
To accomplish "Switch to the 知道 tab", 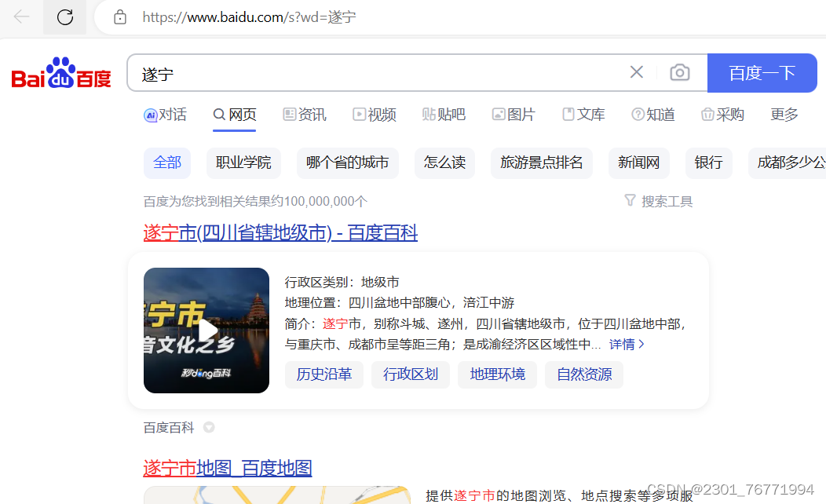I will (653, 115).
